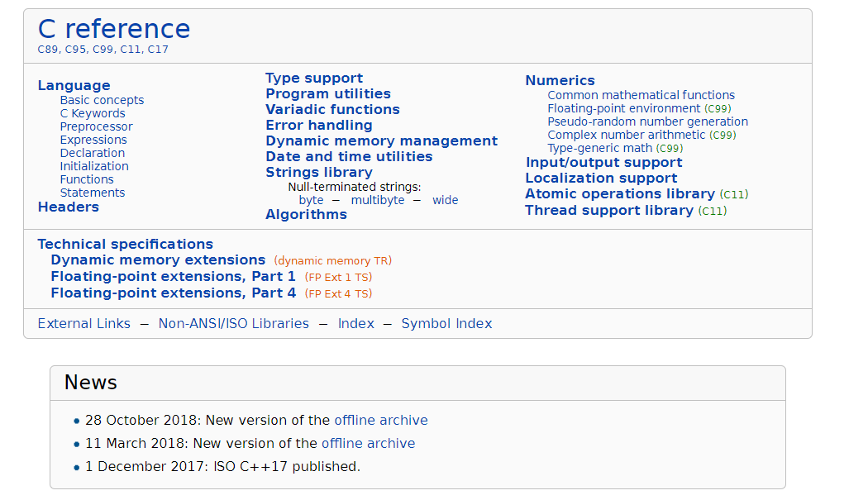Open the Strings library link
Viewport: 868px width, 500px height.
[x=319, y=172]
